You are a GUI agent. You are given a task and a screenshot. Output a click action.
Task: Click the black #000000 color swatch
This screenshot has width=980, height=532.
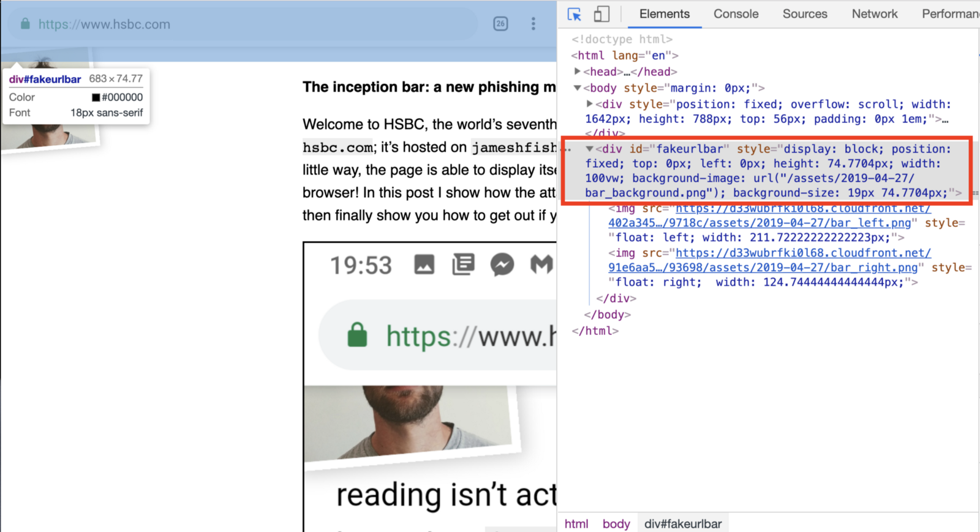(x=96, y=97)
